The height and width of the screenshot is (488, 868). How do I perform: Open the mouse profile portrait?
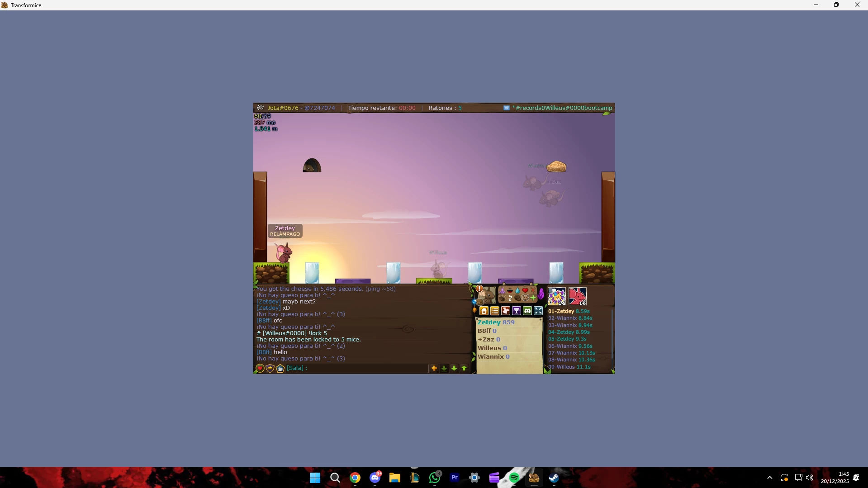487,295
